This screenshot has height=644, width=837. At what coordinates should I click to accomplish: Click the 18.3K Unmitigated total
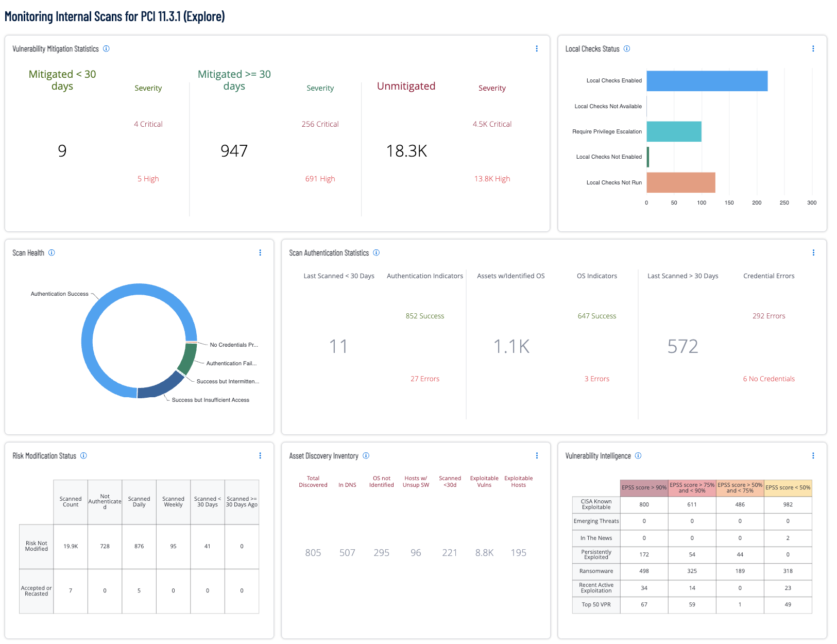pyautogui.click(x=406, y=151)
